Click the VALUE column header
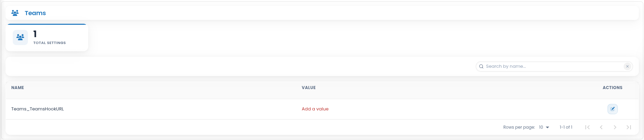 click(309, 88)
